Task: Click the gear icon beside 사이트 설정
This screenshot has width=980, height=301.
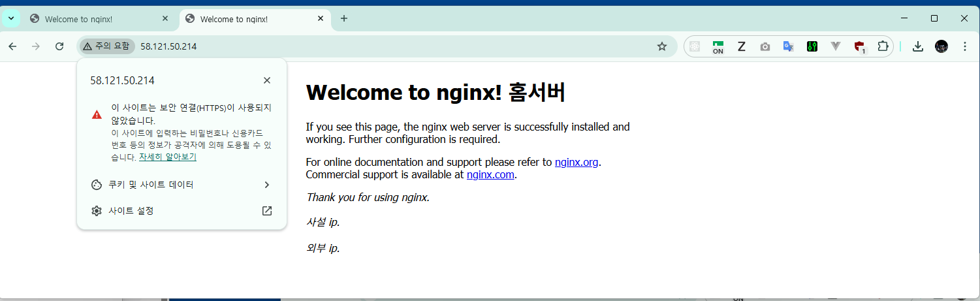Action: click(97, 211)
